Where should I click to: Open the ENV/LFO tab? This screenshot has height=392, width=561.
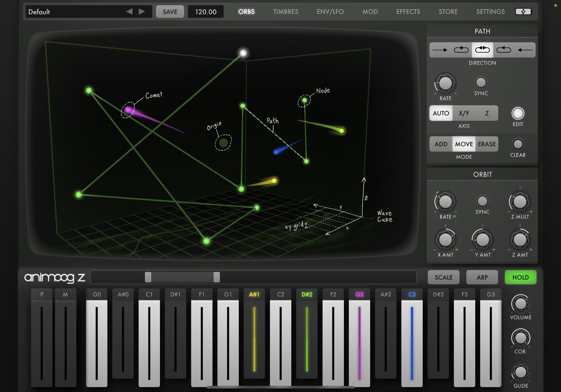[330, 12]
